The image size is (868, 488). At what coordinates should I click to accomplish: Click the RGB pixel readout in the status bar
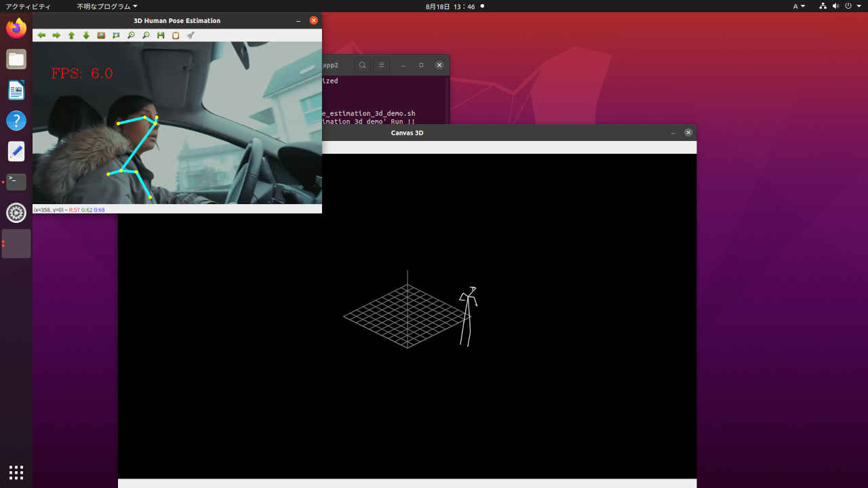coord(88,210)
